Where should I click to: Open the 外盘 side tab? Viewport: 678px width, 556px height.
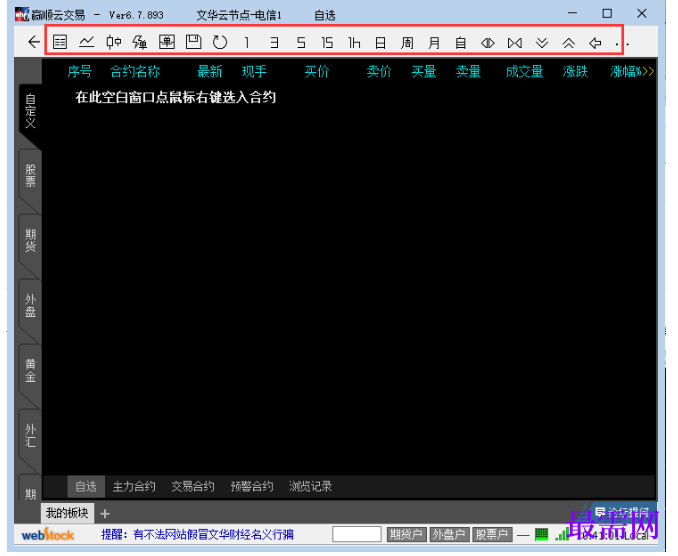pos(30,306)
